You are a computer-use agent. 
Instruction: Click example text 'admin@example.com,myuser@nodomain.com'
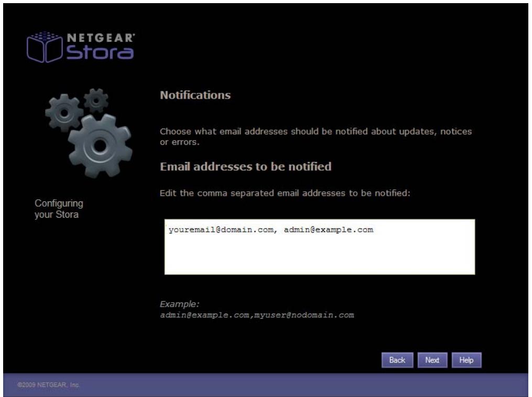[x=257, y=315]
